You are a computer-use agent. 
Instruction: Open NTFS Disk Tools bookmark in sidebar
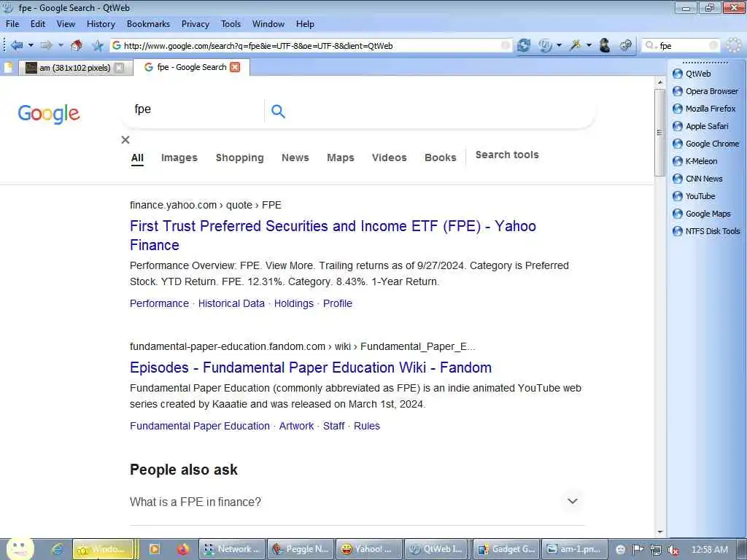pos(706,231)
